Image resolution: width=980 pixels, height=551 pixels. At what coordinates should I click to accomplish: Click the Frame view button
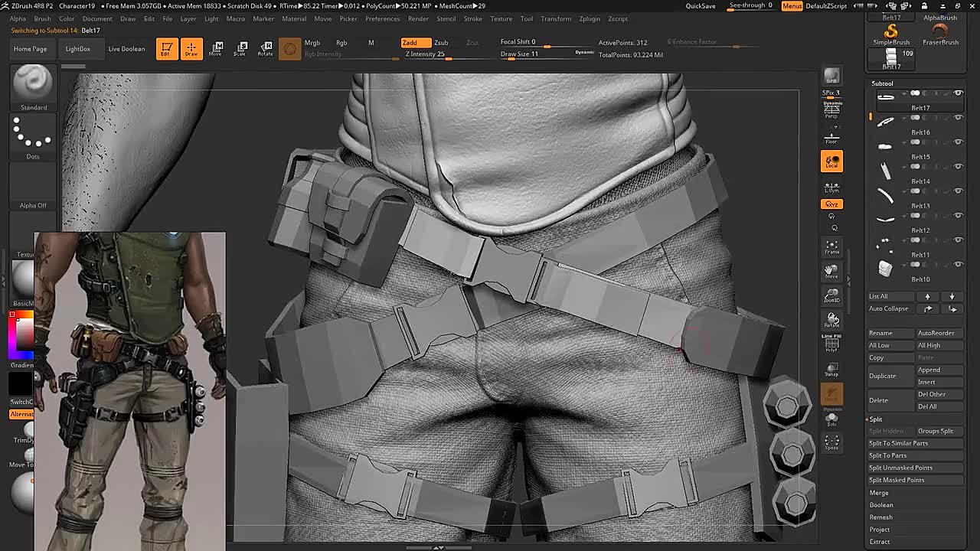tap(831, 246)
